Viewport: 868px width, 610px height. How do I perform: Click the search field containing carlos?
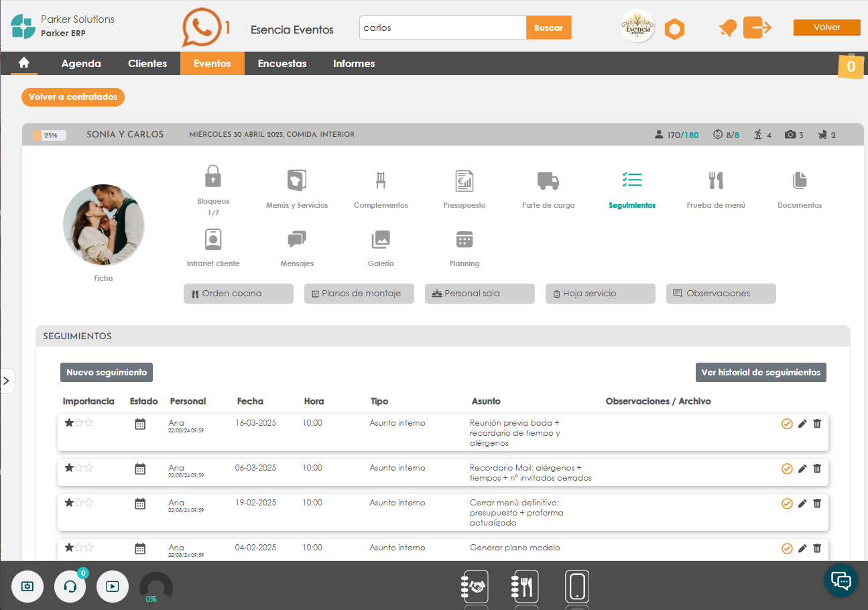click(x=443, y=28)
